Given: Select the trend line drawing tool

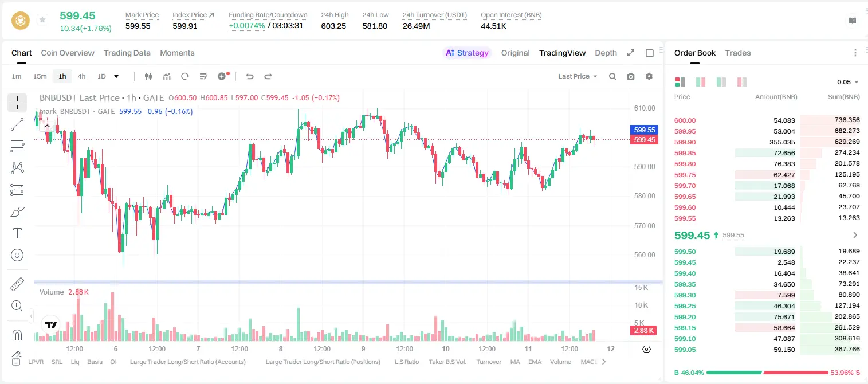Looking at the screenshot, I should pos(17,124).
